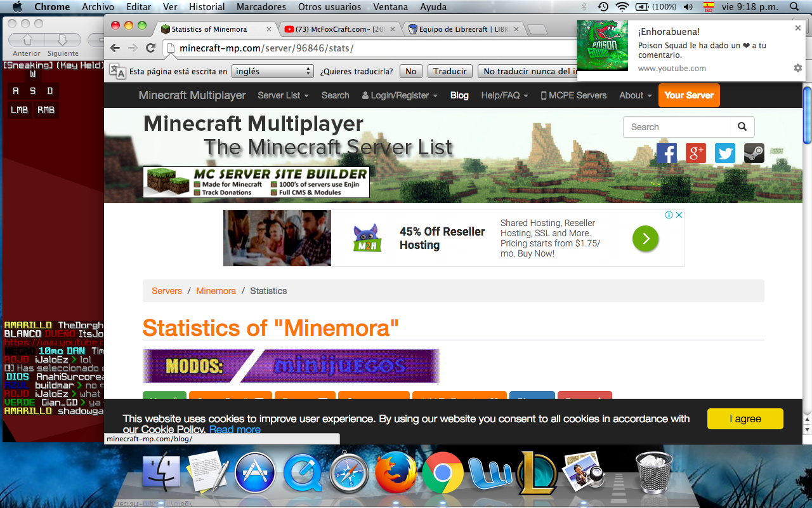Reload the page with the refresh icon
The height and width of the screenshot is (508, 812).
(150, 48)
